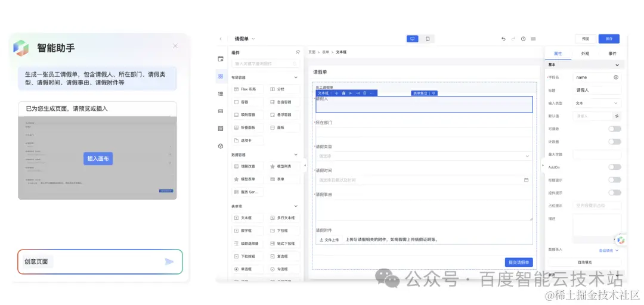Select the 级联选择器 component
644x305 pixels.
tap(247, 244)
